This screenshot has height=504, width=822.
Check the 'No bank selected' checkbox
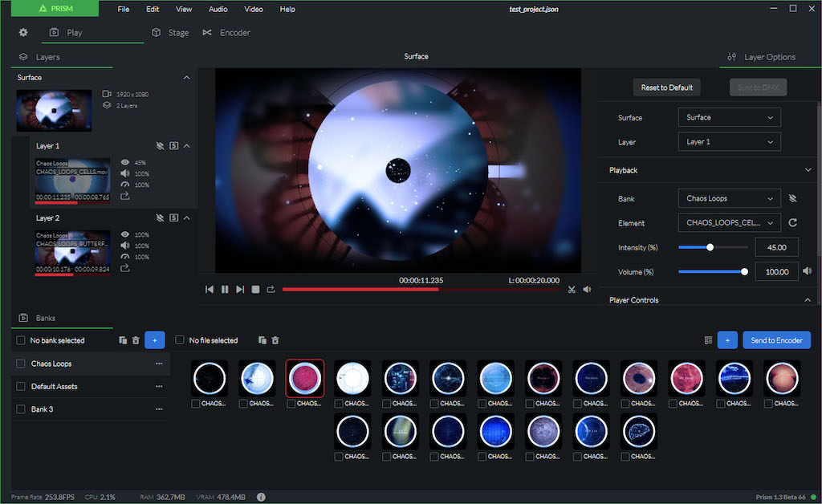[21, 340]
